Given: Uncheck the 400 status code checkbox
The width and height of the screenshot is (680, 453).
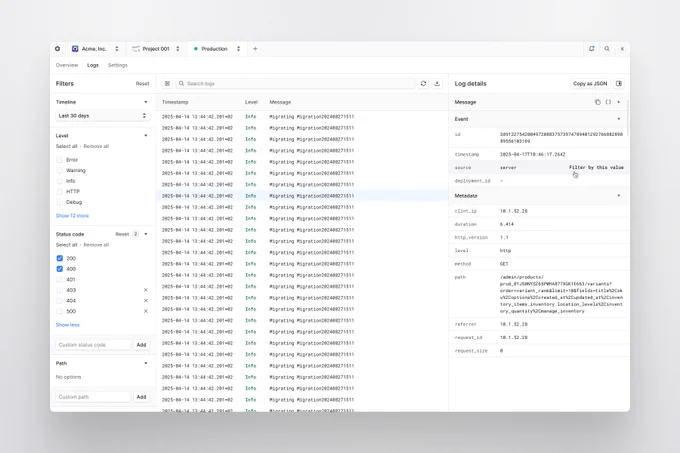Looking at the screenshot, I should [60, 269].
